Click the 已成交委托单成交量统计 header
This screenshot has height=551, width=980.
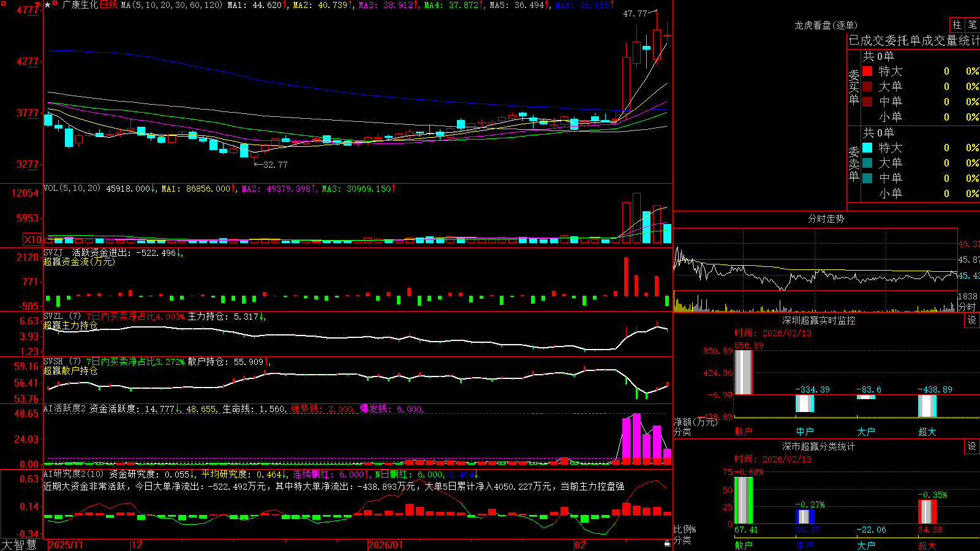tap(914, 40)
